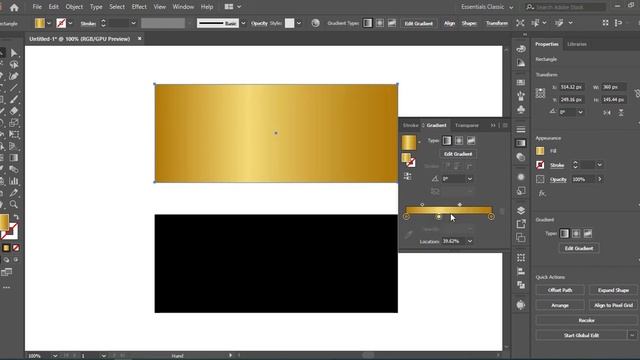
Task: Open the stroke color dropdown in Control bar
Action: [70, 23]
